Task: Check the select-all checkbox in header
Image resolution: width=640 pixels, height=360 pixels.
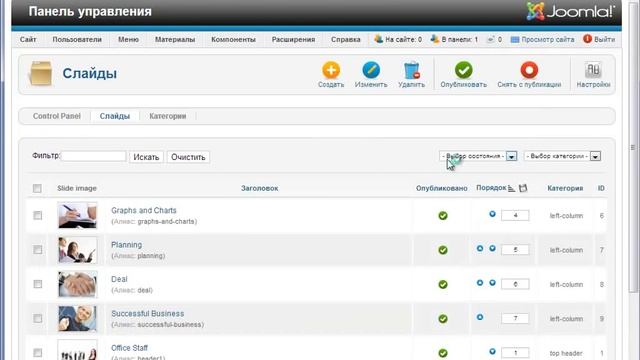Action: (x=37, y=188)
